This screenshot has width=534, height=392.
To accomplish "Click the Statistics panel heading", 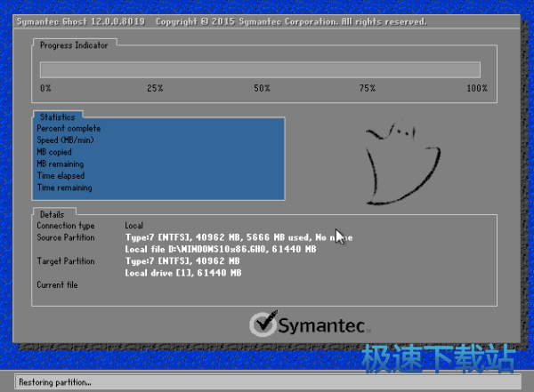I will coord(58,117).
